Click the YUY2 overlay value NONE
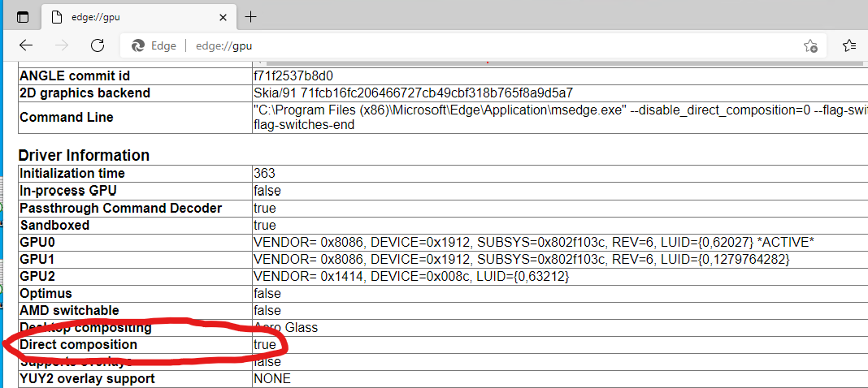This screenshot has width=868, height=388. pos(271,378)
